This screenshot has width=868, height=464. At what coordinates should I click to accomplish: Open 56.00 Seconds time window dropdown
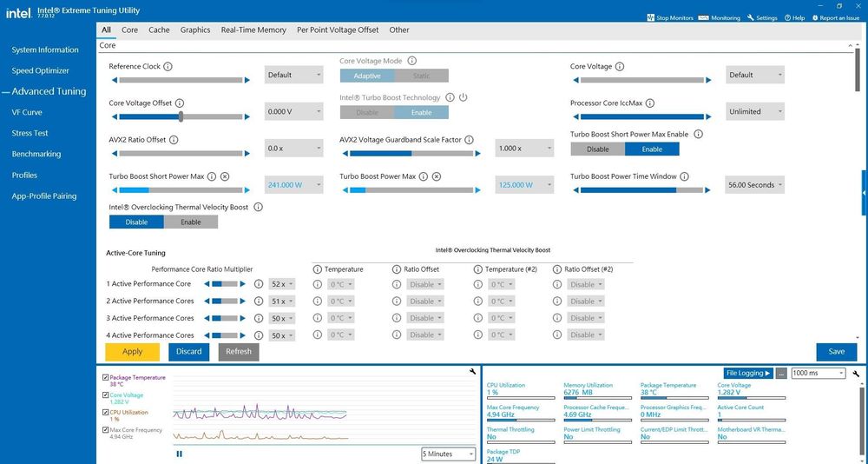point(755,184)
